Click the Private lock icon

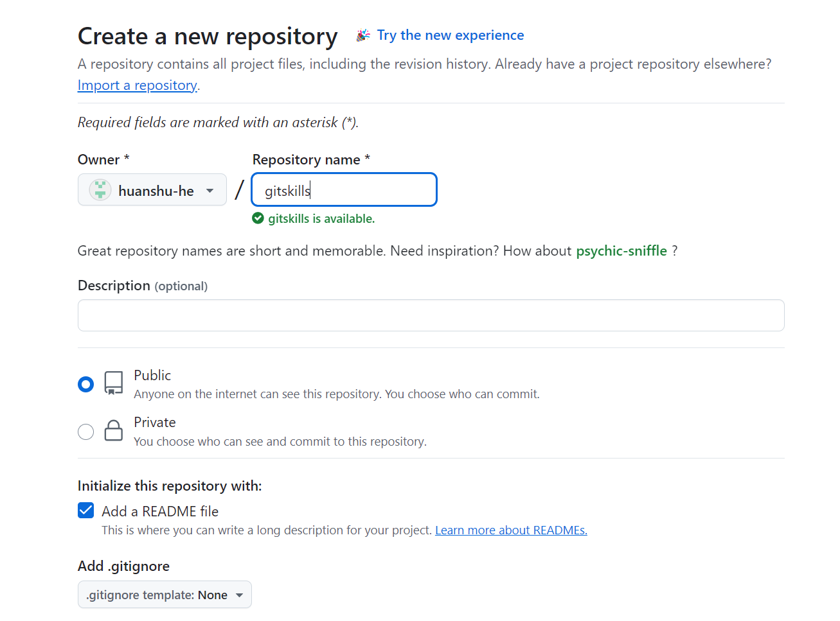click(x=114, y=430)
